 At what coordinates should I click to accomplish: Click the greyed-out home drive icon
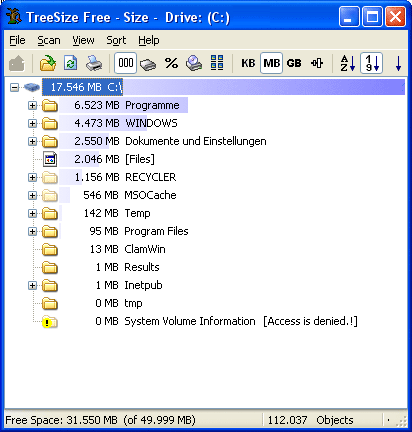click(17, 63)
